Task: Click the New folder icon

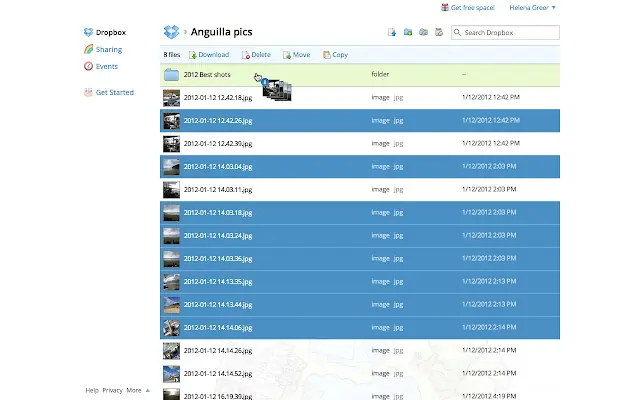Action: [408, 32]
